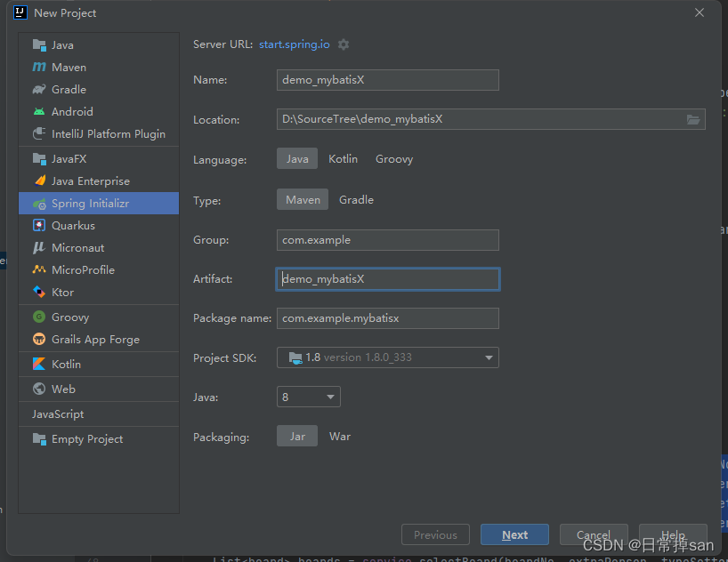Click the Help button
The height and width of the screenshot is (562, 728).
[673, 534]
